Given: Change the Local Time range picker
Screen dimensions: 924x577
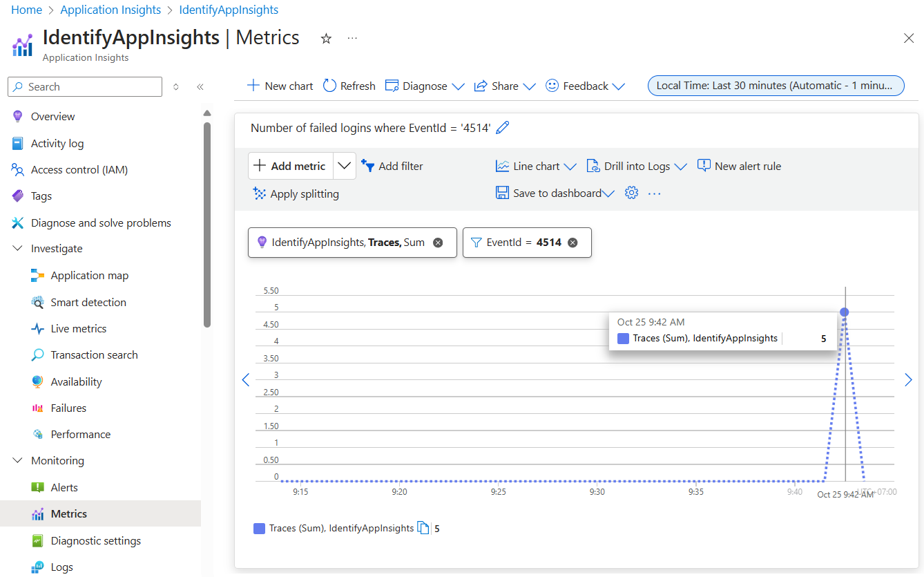Looking at the screenshot, I should click(x=776, y=86).
